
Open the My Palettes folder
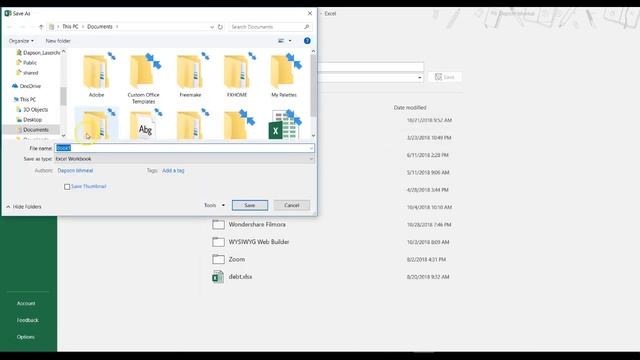(284, 76)
